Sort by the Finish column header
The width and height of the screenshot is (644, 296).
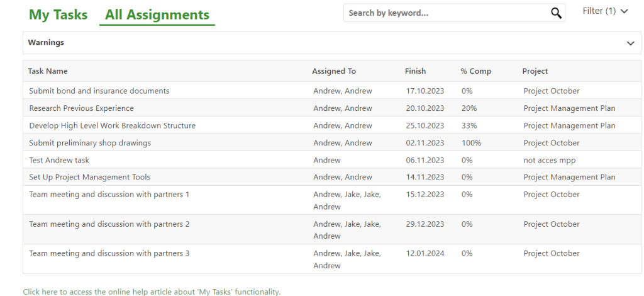coord(415,71)
